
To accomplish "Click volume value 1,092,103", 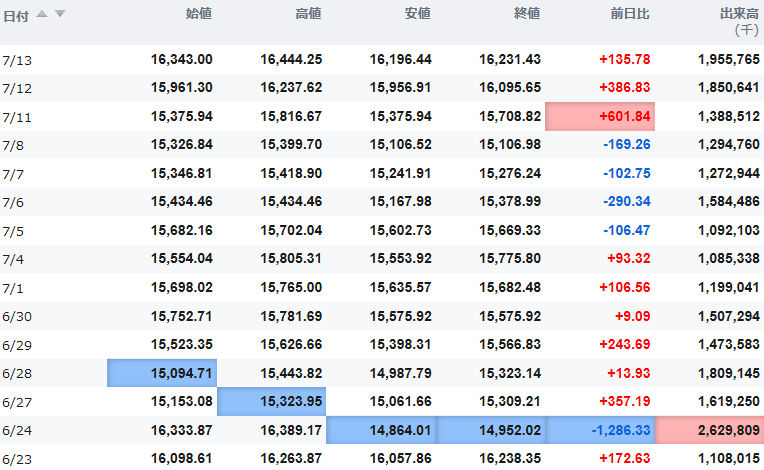I will (x=729, y=230).
